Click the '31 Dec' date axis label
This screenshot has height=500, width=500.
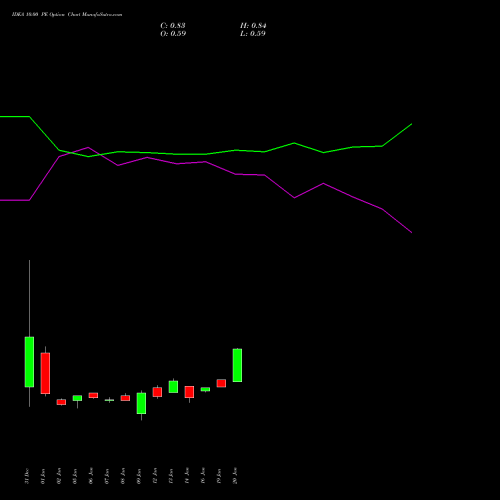point(27,476)
